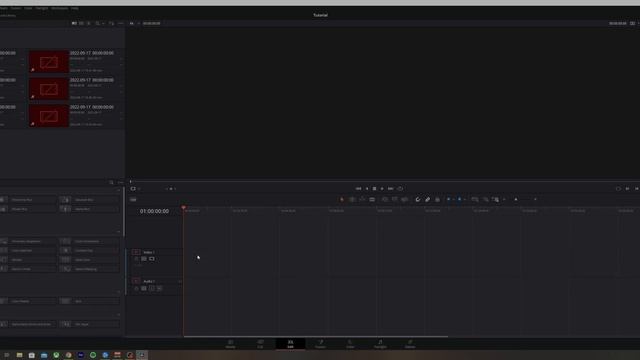Open the marker color dropdown arrow
The height and width of the screenshot is (360, 640).
[464, 200]
